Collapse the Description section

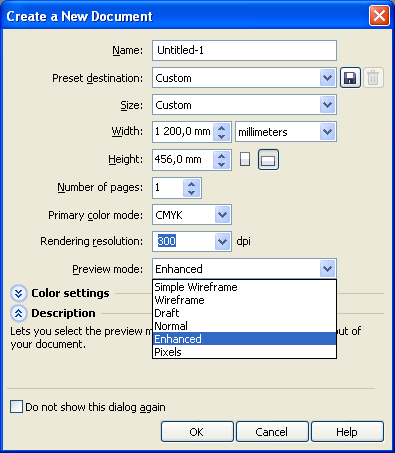tap(19, 313)
